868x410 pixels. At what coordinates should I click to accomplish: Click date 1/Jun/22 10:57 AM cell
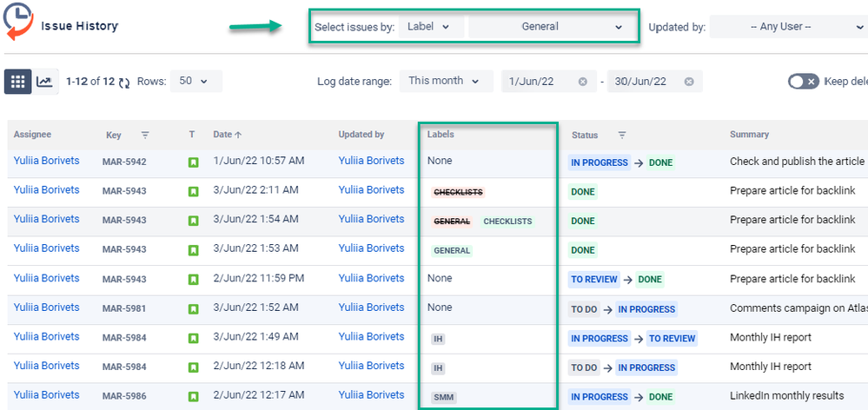(259, 161)
